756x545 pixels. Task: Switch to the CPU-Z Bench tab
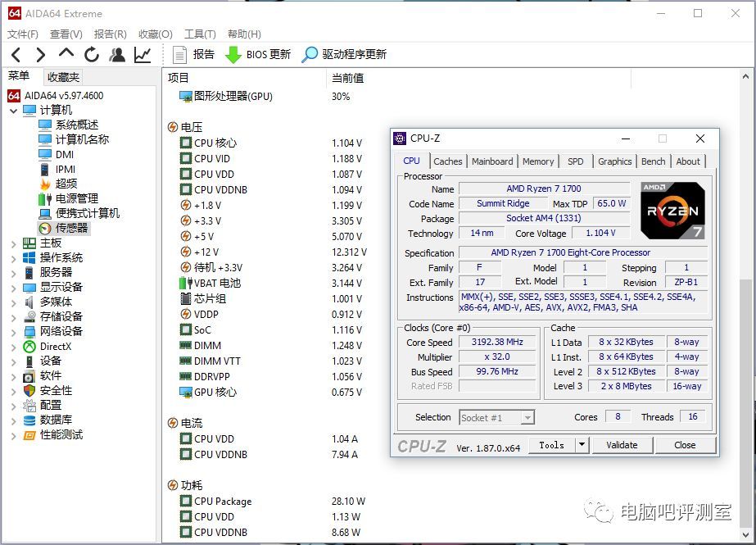(654, 161)
